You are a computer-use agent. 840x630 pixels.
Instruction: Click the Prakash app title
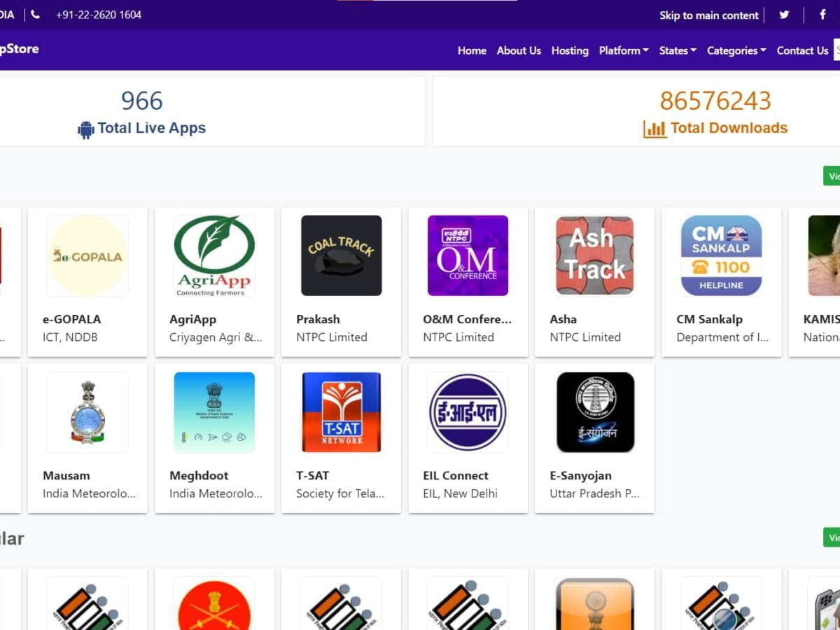(318, 319)
